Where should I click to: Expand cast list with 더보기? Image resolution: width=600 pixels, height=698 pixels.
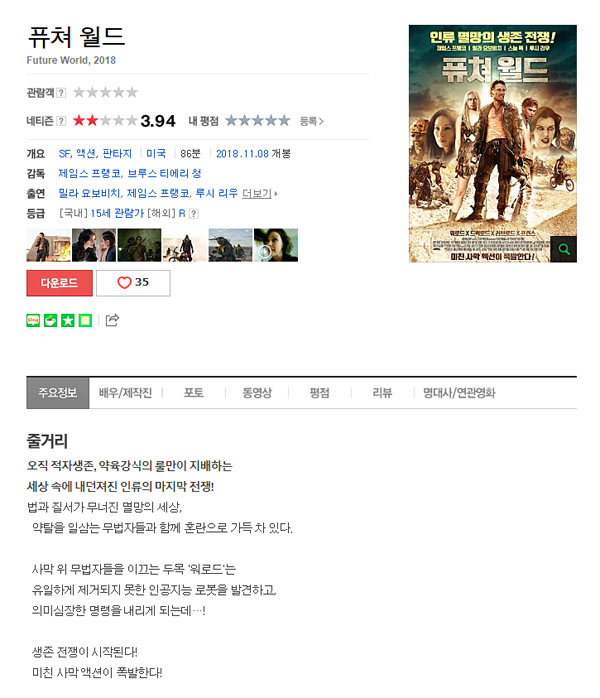[x=259, y=194]
